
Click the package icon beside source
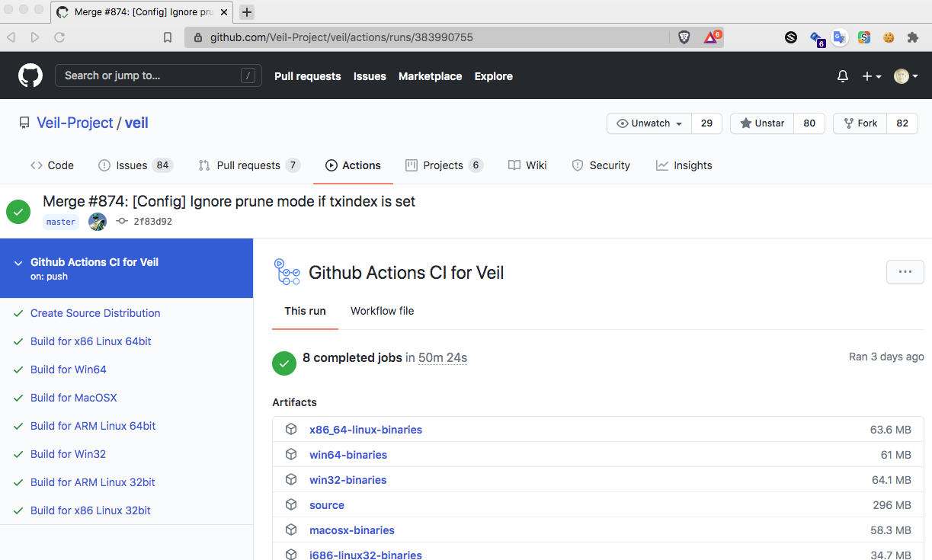click(x=290, y=504)
